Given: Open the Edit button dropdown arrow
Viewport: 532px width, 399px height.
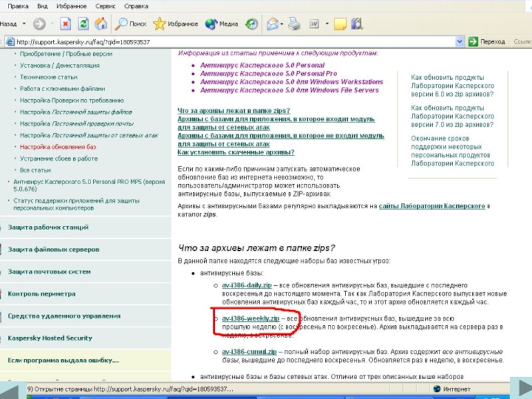Looking at the screenshot, I should pyautogui.click(x=327, y=24).
